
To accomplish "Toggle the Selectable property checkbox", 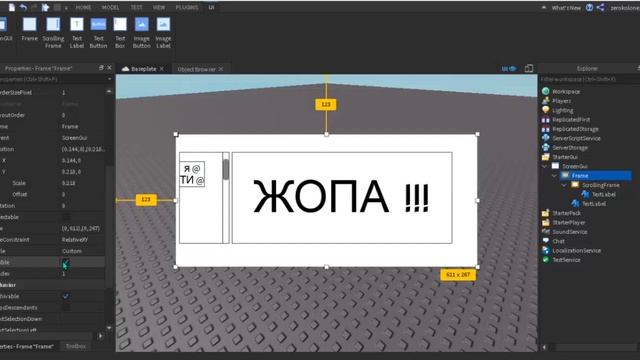I will 65,217.
